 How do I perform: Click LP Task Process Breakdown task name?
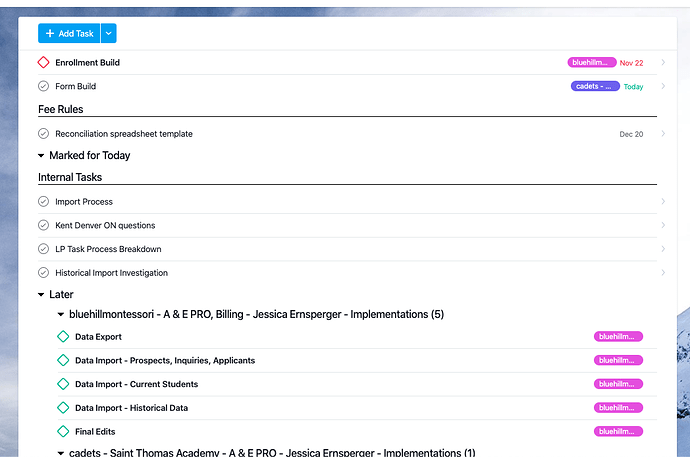click(x=108, y=249)
